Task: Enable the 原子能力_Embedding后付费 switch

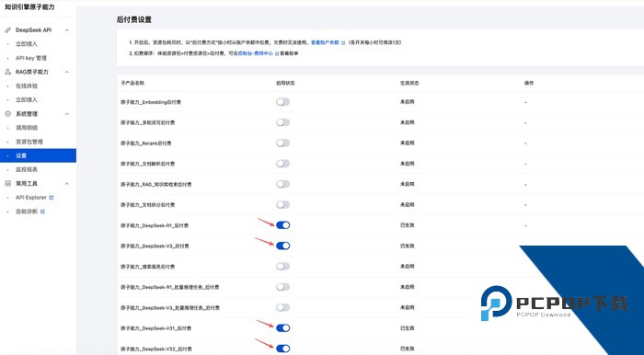Action: pos(283,102)
